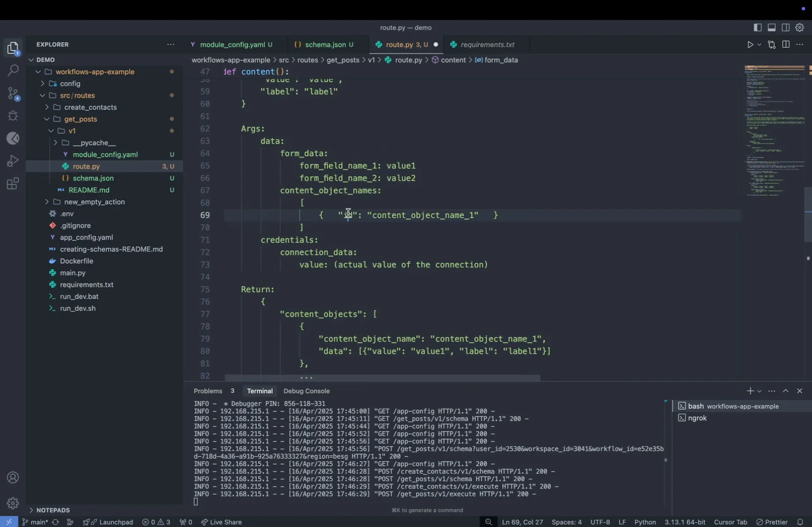Open the GitLens icon in activity bar
Screen dimensions: 812x527
click(13, 138)
